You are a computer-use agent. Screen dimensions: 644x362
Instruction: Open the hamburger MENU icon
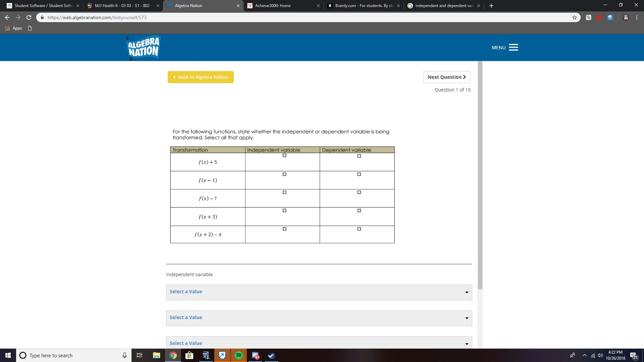(x=513, y=48)
